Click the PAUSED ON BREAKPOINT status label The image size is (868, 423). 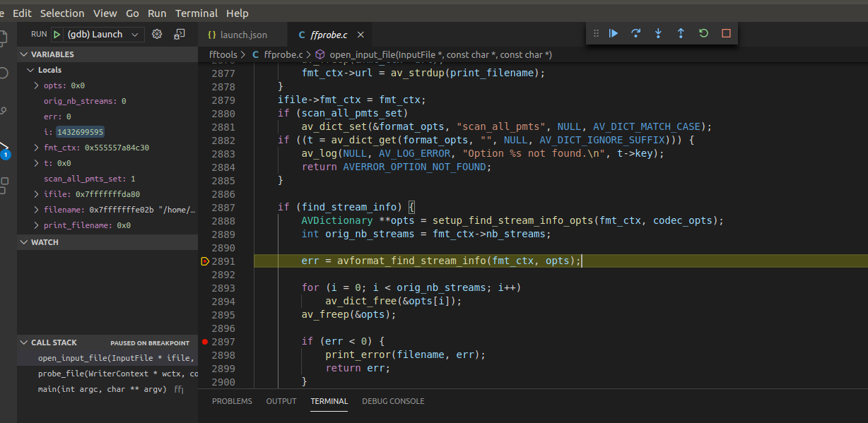point(150,343)
